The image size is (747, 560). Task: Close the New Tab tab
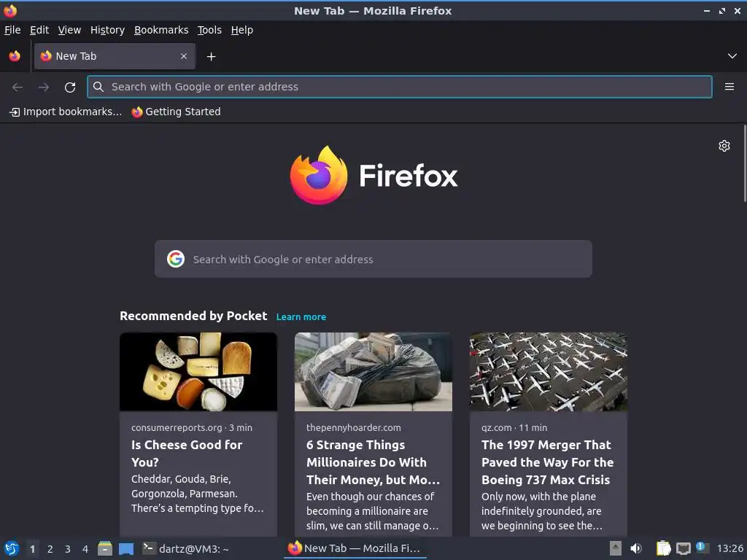tap(184, 56)
